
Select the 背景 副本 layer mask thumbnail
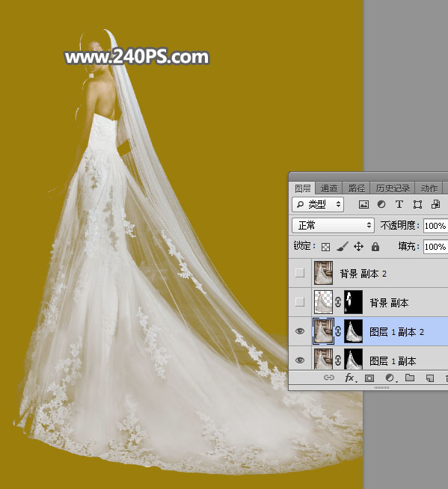(x=353, y=302)
